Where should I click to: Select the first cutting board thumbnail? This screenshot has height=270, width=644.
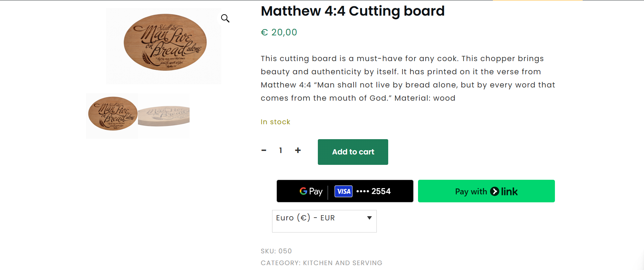click(112, 116)
